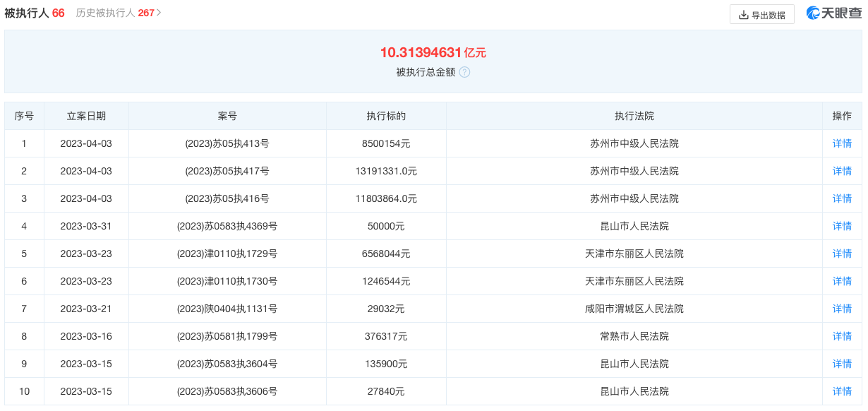The height and width of the screenshot is (411, 868).
Task: Click the 执行标的 column header
Action: [x=386, y=116]
